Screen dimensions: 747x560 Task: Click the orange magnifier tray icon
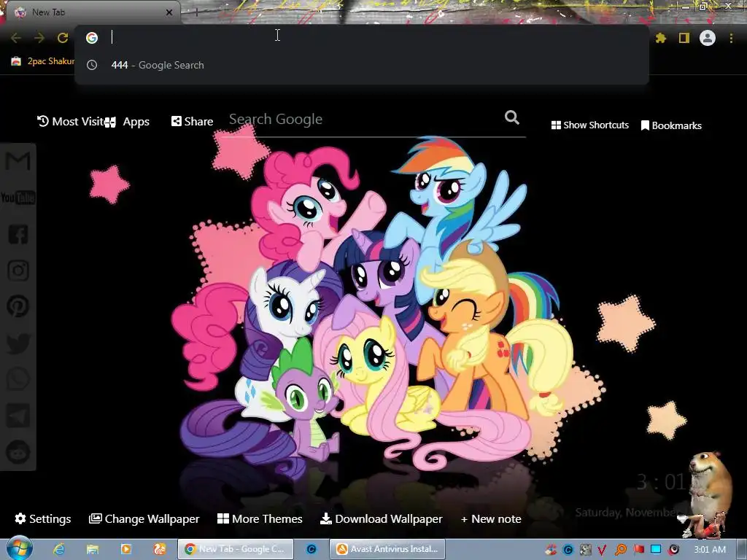(620, 550)
